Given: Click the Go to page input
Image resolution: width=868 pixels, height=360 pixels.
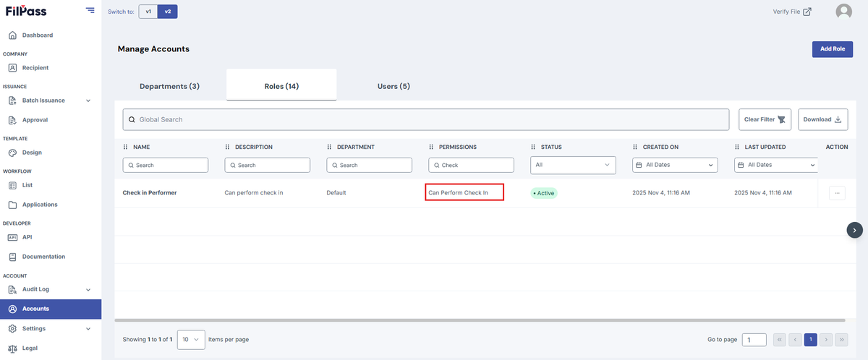Looking at the screenshot, I should pos(754,339).
